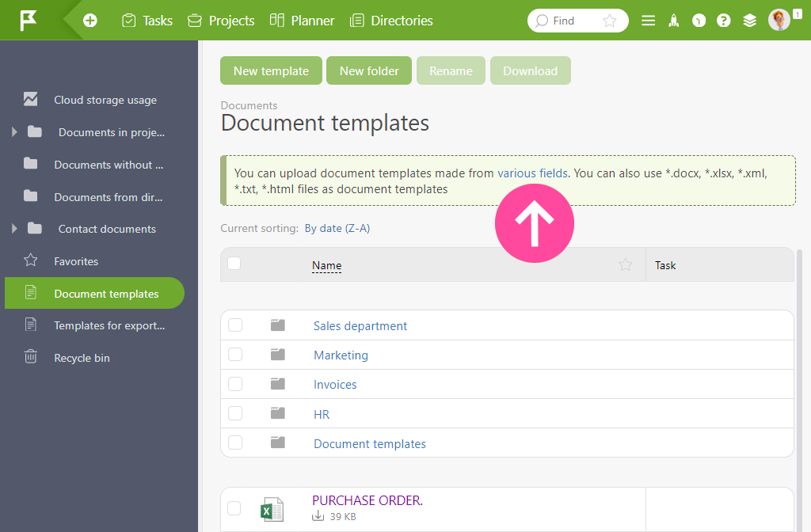Open the Directories menu
Screen dimensions: 811x532
(x=391, y=21)
